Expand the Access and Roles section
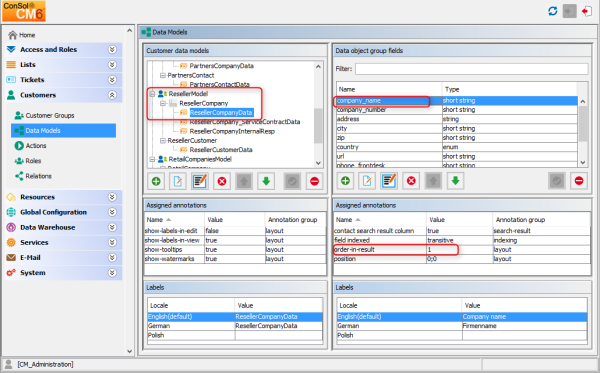The height and width of the screenshot is (373, 600). (x=112, y=49)
